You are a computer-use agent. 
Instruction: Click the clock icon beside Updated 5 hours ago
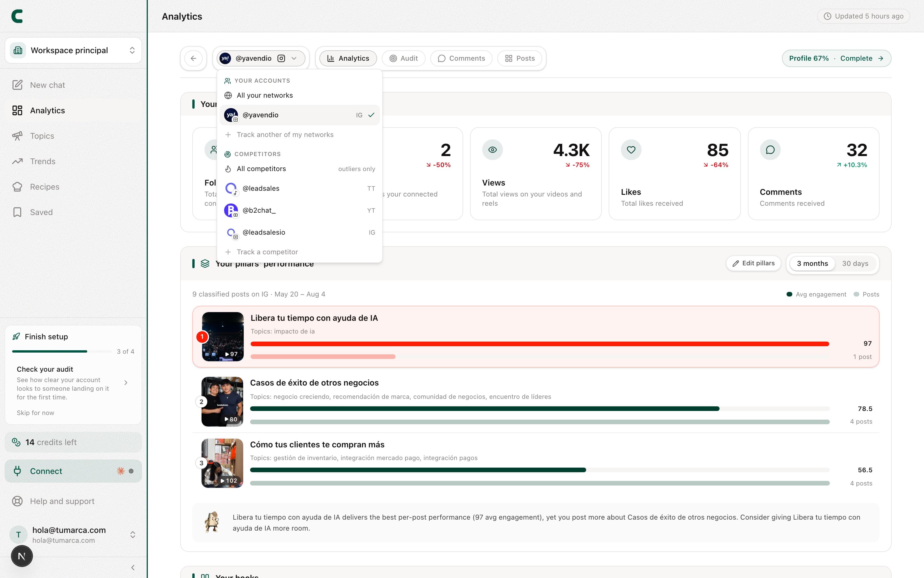(x=827, y=16)
